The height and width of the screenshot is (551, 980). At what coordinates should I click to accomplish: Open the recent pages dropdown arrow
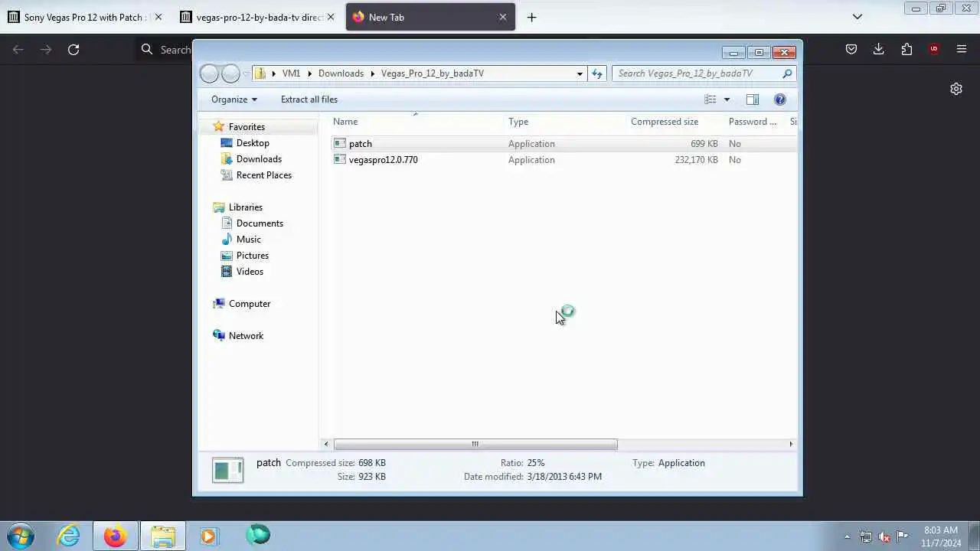[x=246, y=73]
